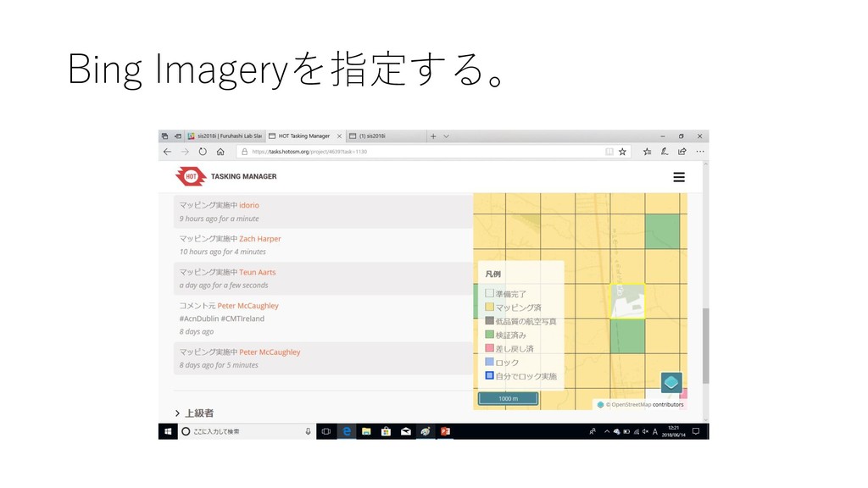The height and width of the screenshot is (488, 868).
Task: Open Peter McCaughley link in 5 minutes mapping entry
Action: point(270,352)
